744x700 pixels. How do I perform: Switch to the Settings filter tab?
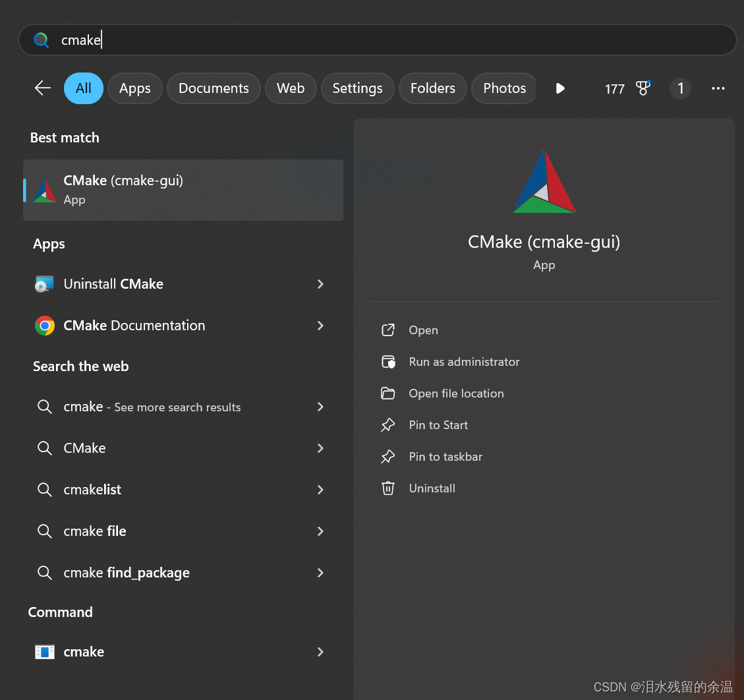click(357, 88)
